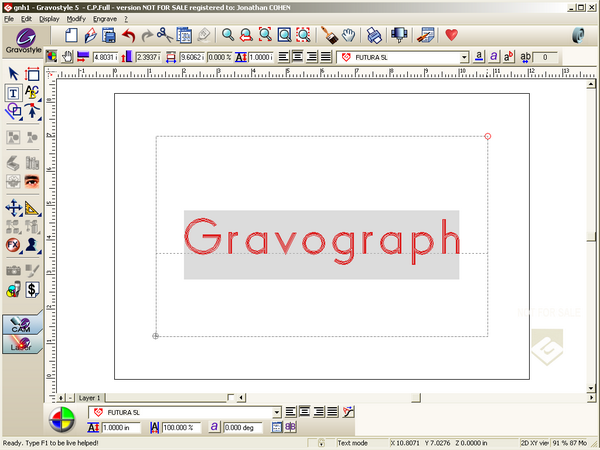Image resolution: width=600 pixels, height=450 pixels.
Task: Switch to the Laser tab
Action: [x=22, y=344]
